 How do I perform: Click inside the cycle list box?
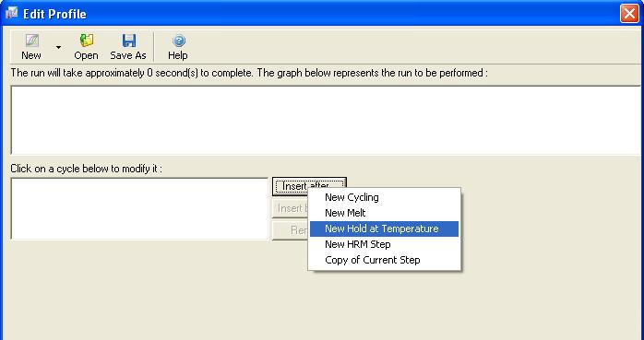click(139, 208)
